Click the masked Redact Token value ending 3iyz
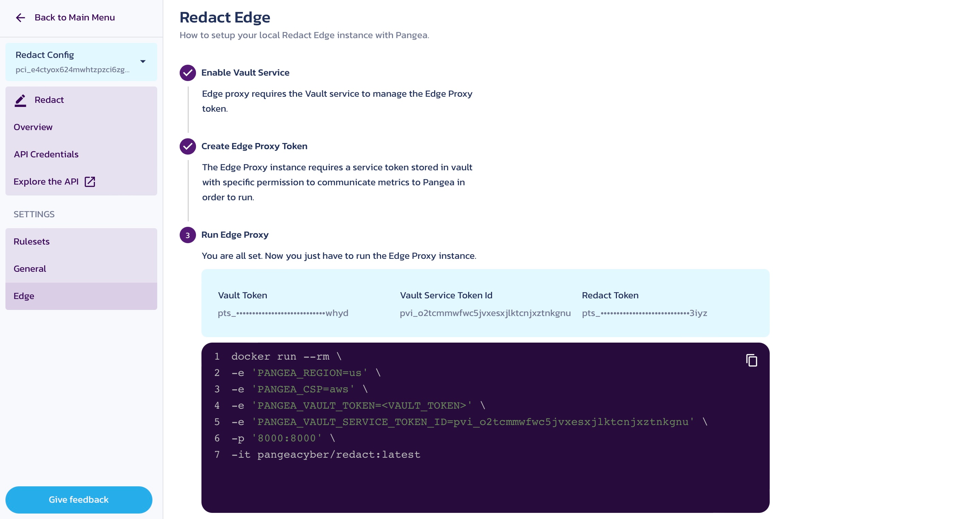 coord(644,313)
